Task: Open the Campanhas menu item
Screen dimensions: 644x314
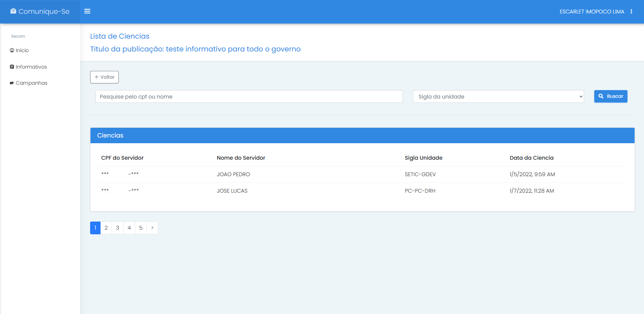Action: 31,83
